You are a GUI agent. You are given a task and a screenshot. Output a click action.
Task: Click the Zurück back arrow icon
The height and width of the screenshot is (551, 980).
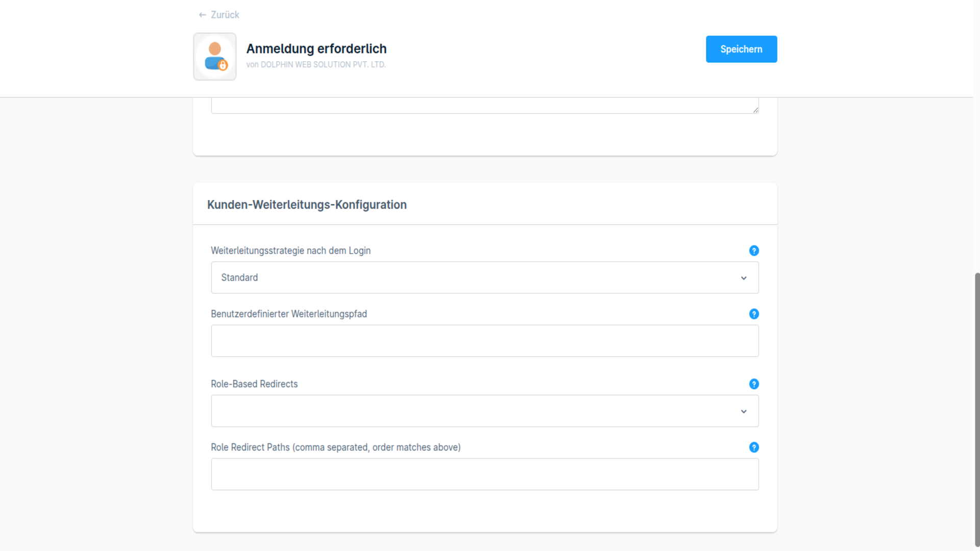point(203,15)
